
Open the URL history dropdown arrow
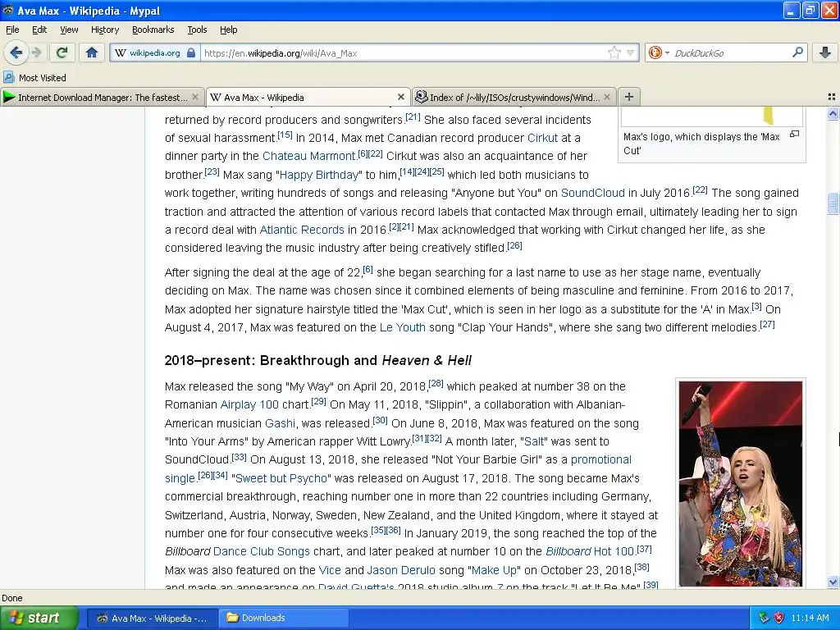(631, 52)
